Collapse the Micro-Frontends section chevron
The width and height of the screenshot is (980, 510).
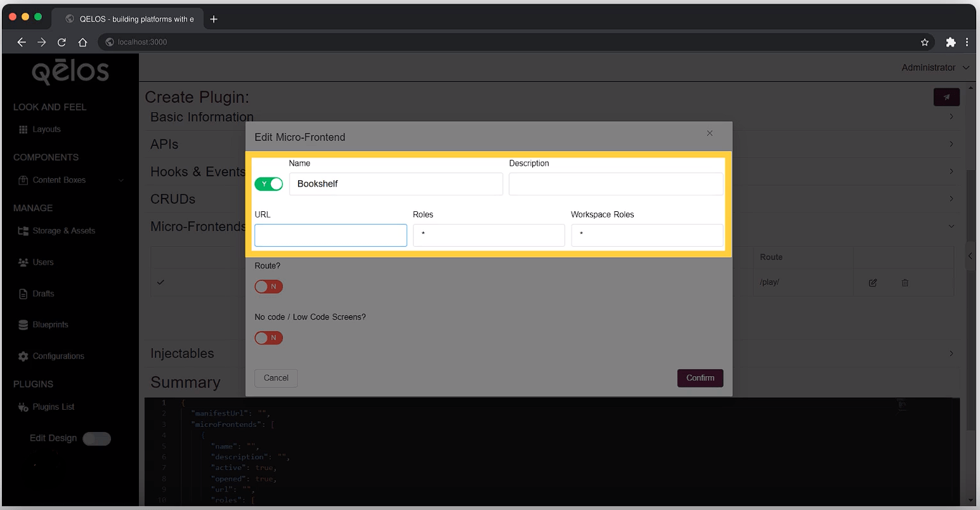[950, 226]
